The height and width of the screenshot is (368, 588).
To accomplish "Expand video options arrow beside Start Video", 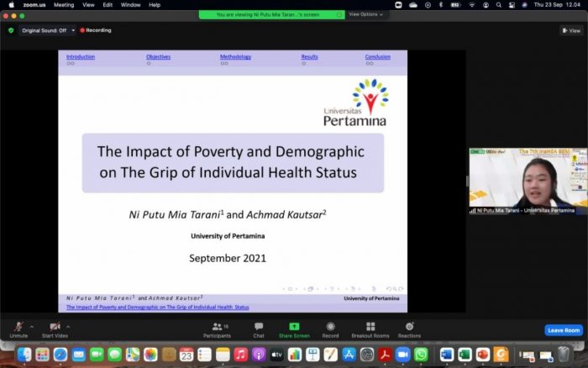I will (68, 326).
